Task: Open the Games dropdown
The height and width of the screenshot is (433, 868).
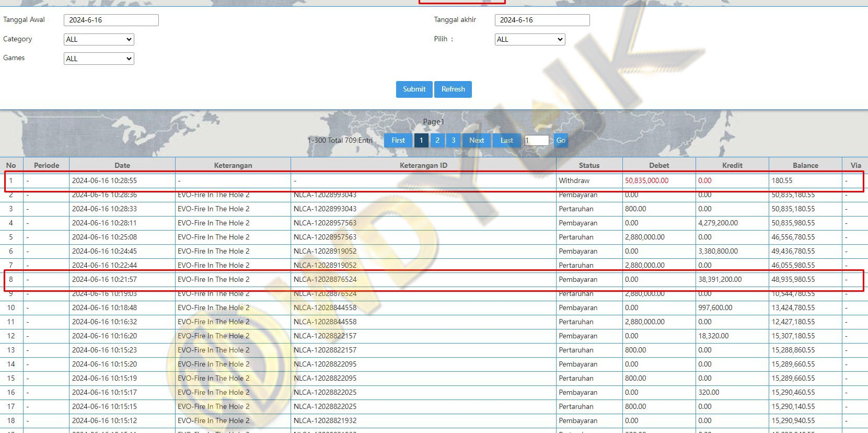Action: click(99, 59)
